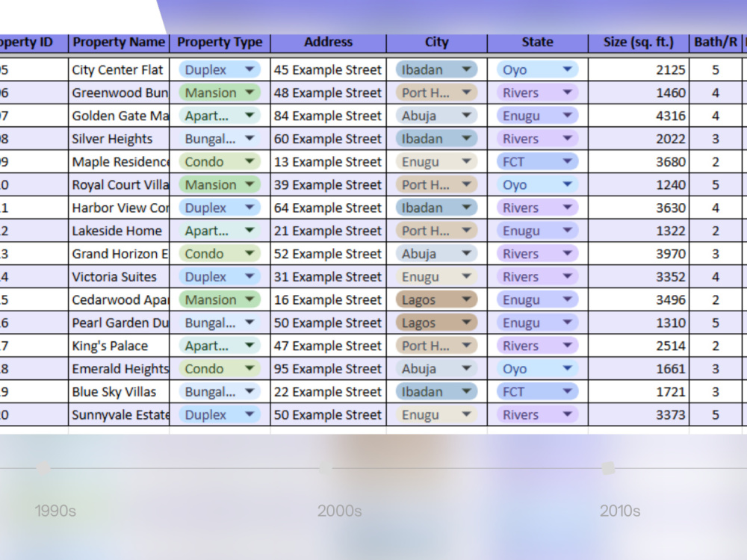The width and height of the screenshot is (747, 560).
Task: Select the Victoria Suites name cell
Action: 119,277
